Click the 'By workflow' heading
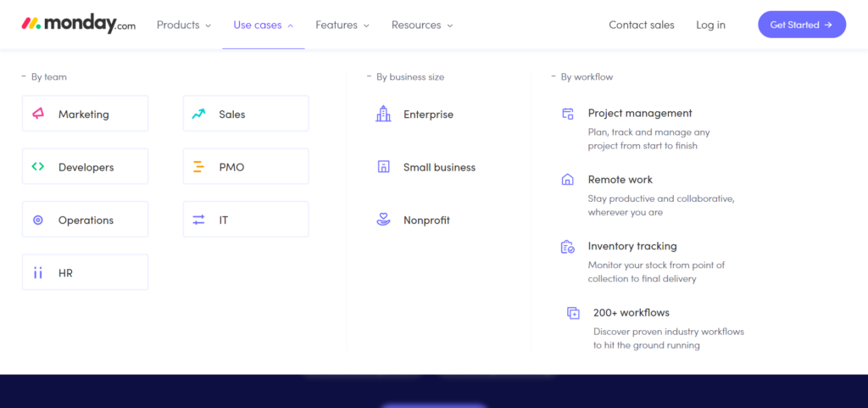 click(587, 77)
